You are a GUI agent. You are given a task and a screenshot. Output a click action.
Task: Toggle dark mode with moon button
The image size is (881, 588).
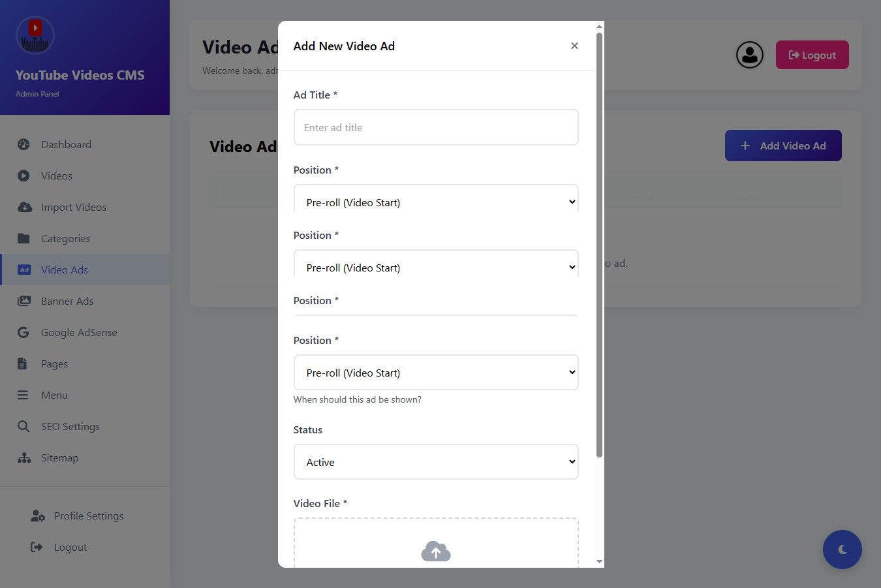coord(842,549)
